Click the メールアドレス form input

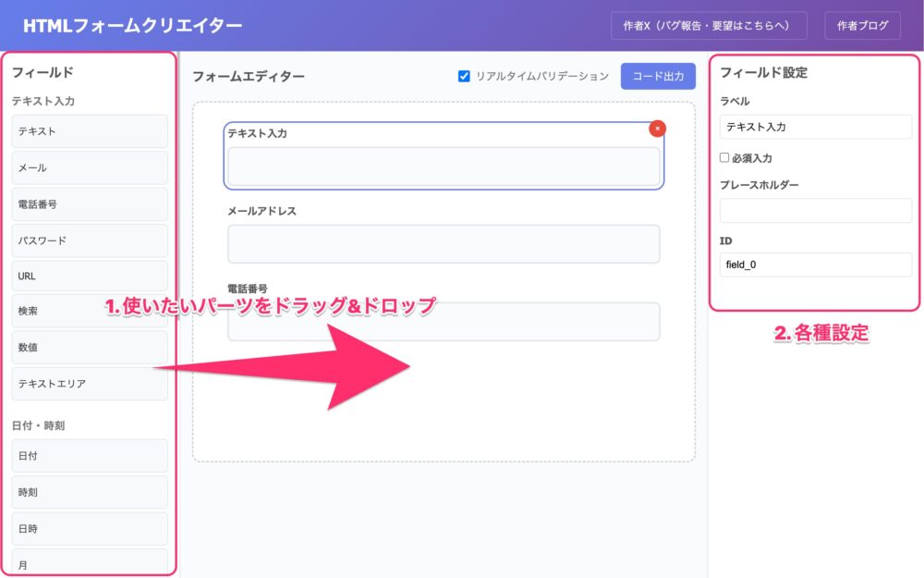coord(444,243)
